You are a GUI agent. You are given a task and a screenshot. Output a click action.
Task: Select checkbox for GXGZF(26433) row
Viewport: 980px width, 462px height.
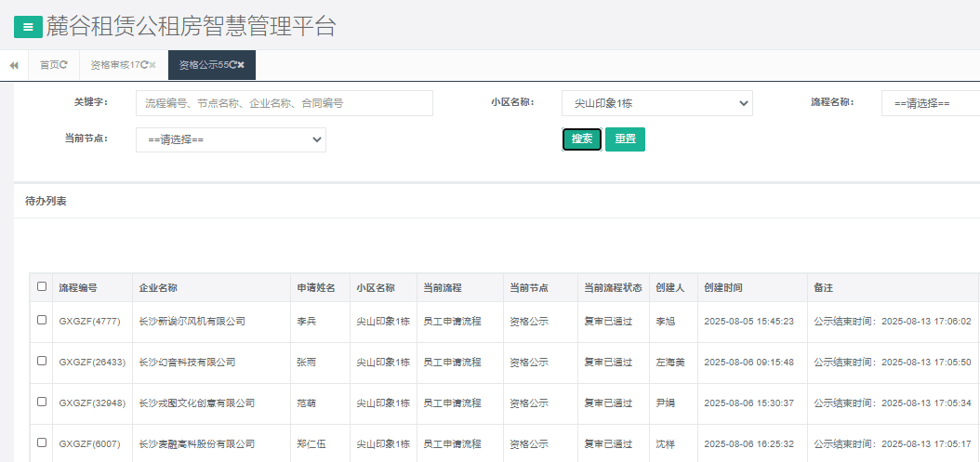click(41, 361)
